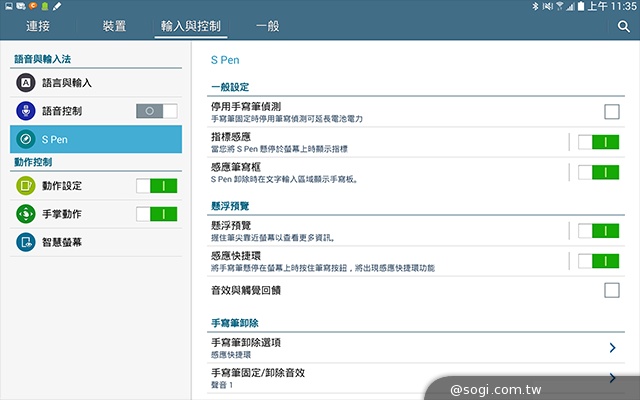Tap the 智慧螢幕 icon
Screen dimensions: 640x400
click(26, 242)
